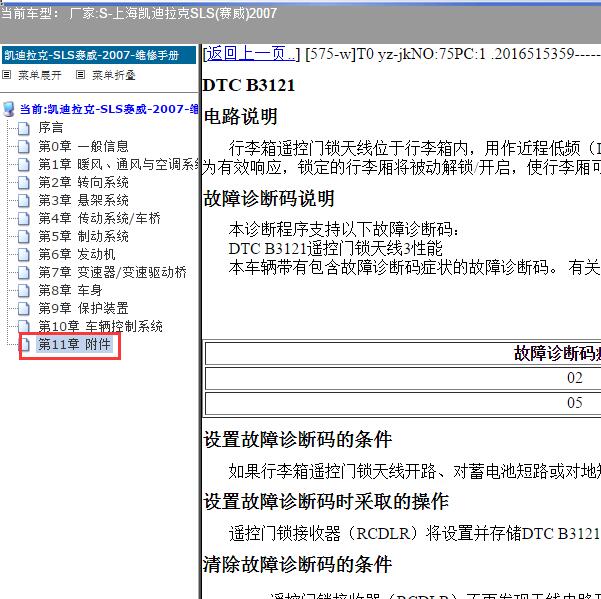This screenshot has width=601, height=599.
Task: Click the page icon beside 序言
Action: [24, 128]
